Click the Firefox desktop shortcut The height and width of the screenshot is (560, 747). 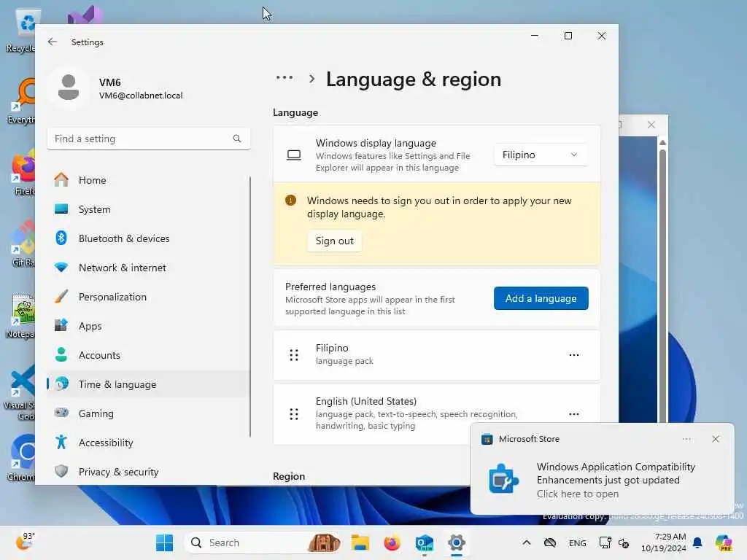[x=21, y=174]
